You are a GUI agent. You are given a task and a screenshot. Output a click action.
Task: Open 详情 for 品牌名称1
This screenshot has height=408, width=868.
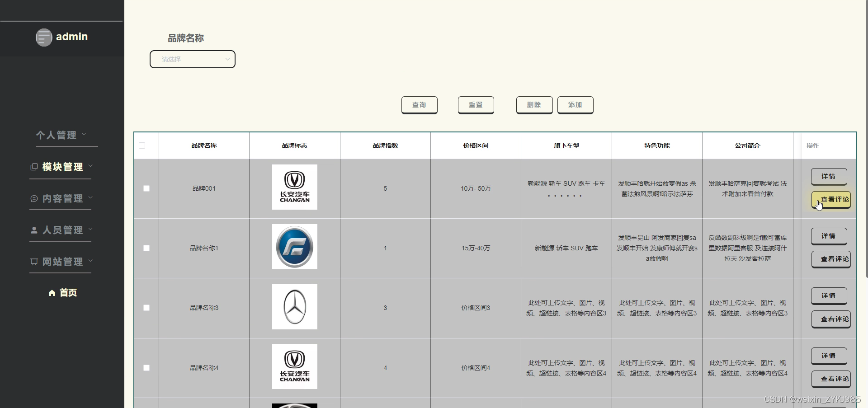tap(829, 236)
